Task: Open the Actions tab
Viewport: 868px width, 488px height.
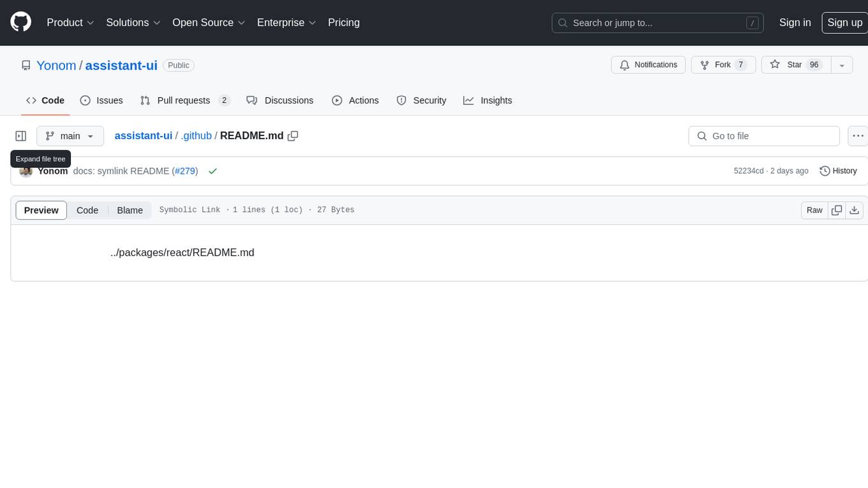Action: 355,100
